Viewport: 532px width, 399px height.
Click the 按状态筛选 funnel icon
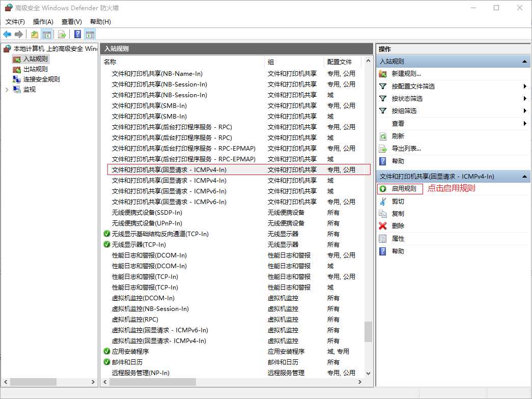(x=383, y=98)
